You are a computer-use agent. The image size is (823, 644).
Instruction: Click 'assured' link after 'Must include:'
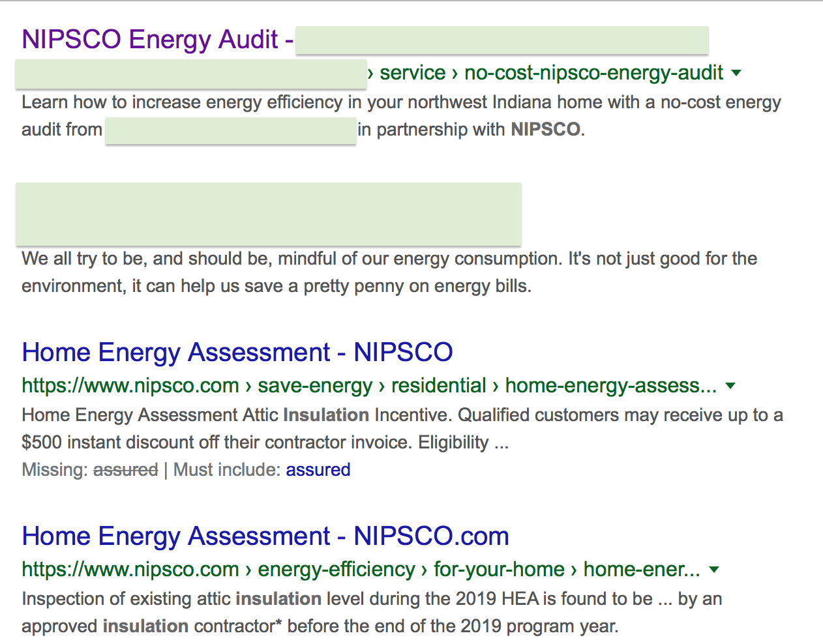(318, 470)
